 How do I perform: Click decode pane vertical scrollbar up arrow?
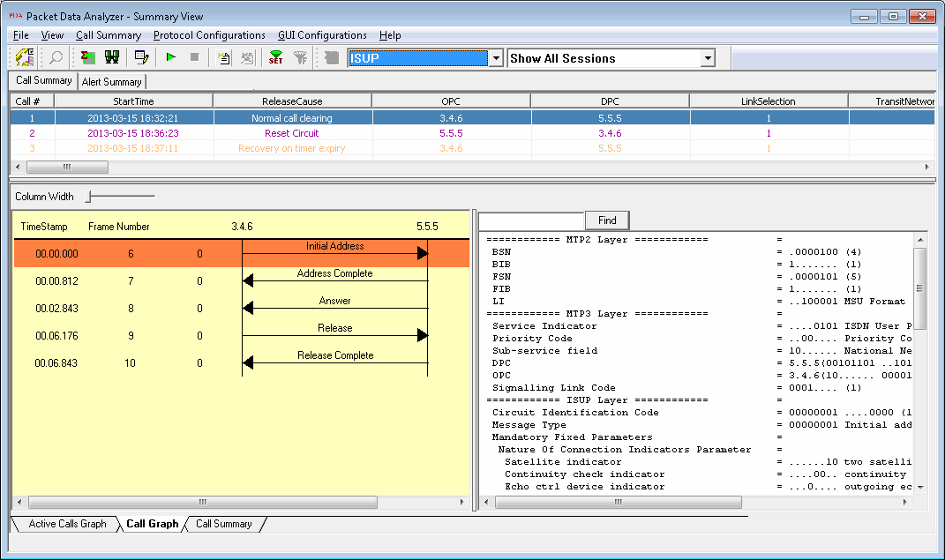pos(920,240)
